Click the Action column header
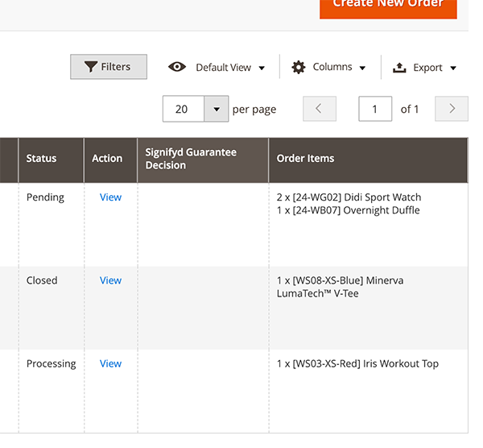The height and width of the screenshot is (448, 483). pos(107,159)
